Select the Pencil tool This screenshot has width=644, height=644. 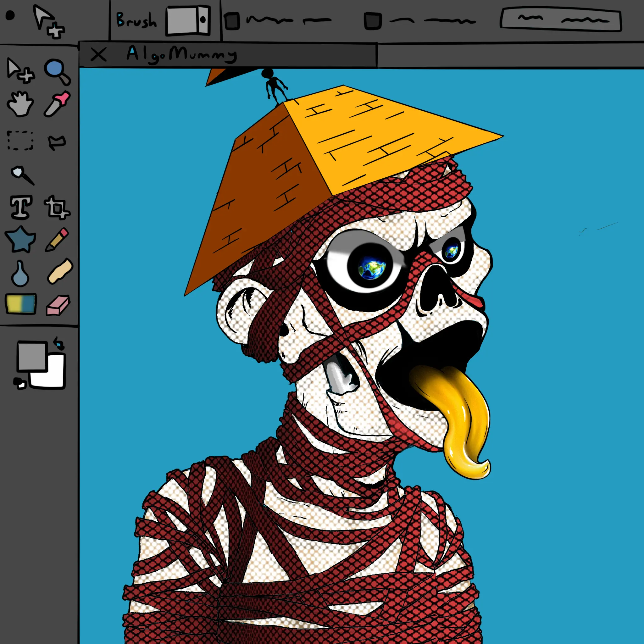(57, 239)
